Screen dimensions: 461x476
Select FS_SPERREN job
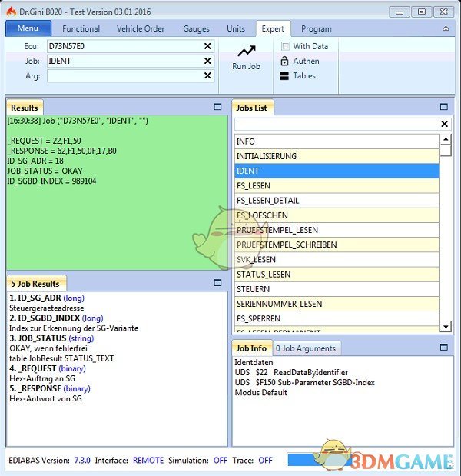click(x=337, y=319)
